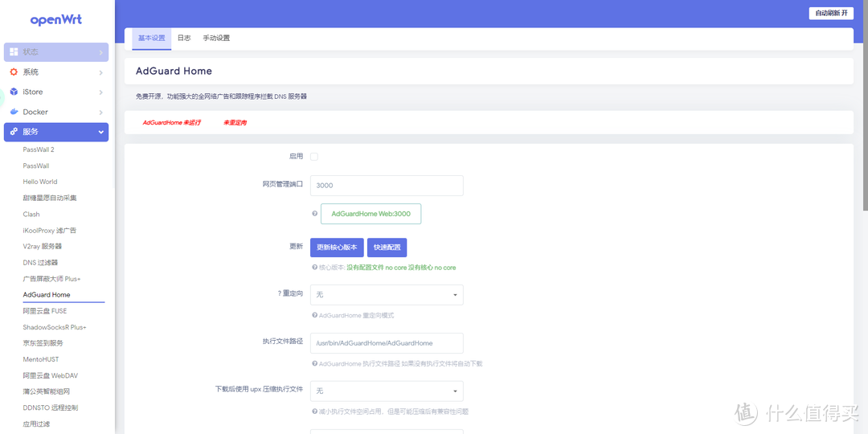Open the auto collection service item
Screen dimensions: 868x434
pos(50,198)
